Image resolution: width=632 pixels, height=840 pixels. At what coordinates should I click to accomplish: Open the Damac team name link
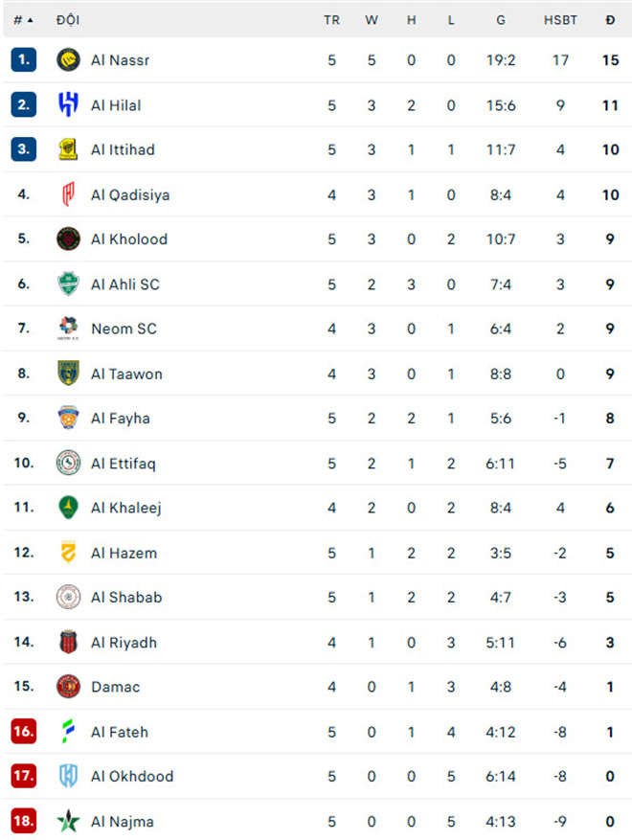(115, 687)
